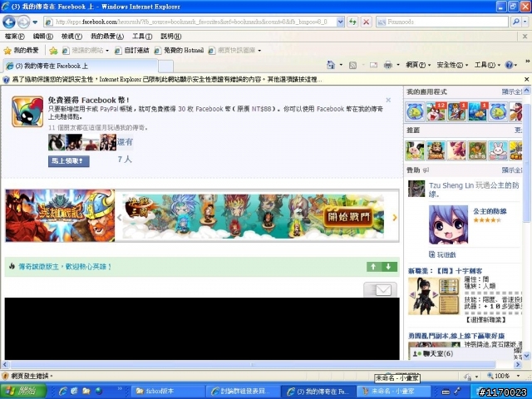Click the security information bar message
The width and height of the screenshot is (532, 399).
click(167, 80)
